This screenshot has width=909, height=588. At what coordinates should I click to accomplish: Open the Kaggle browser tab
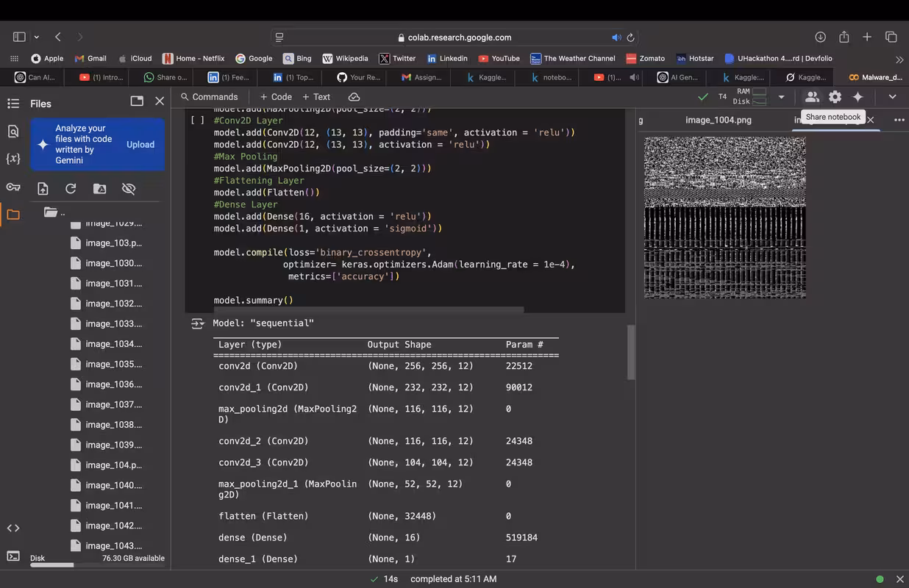point(486,77)
